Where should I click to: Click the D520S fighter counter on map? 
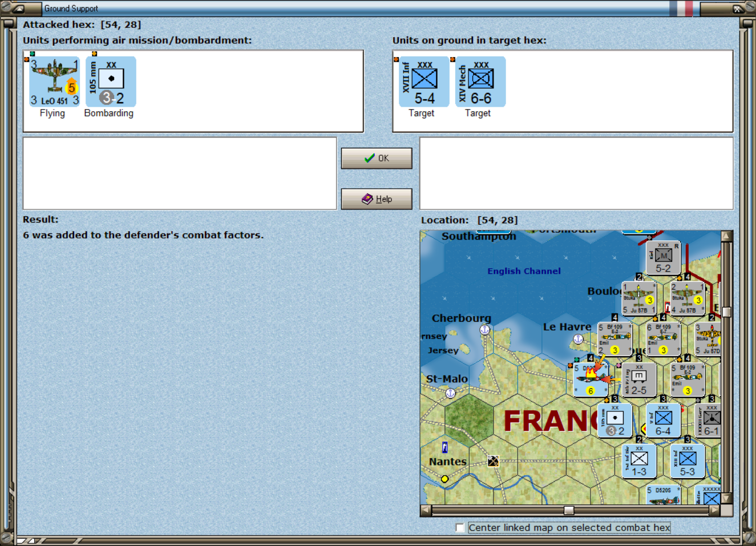click(663, 495)
